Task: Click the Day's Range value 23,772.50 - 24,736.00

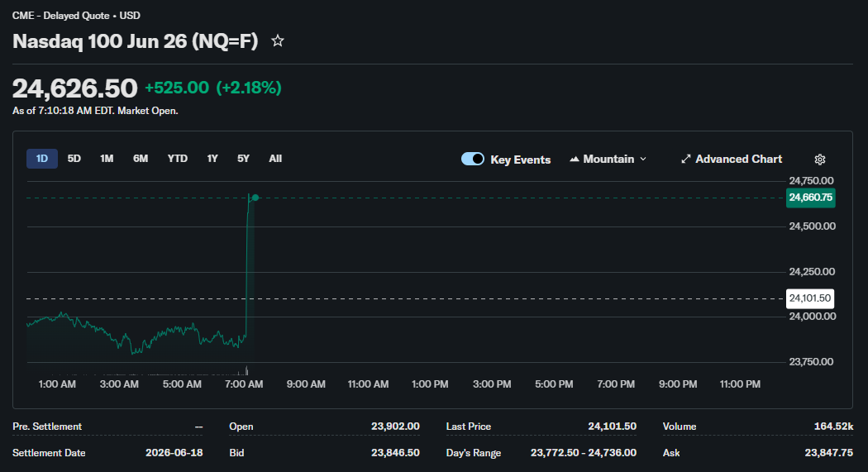Action: [x=584, y=453]
